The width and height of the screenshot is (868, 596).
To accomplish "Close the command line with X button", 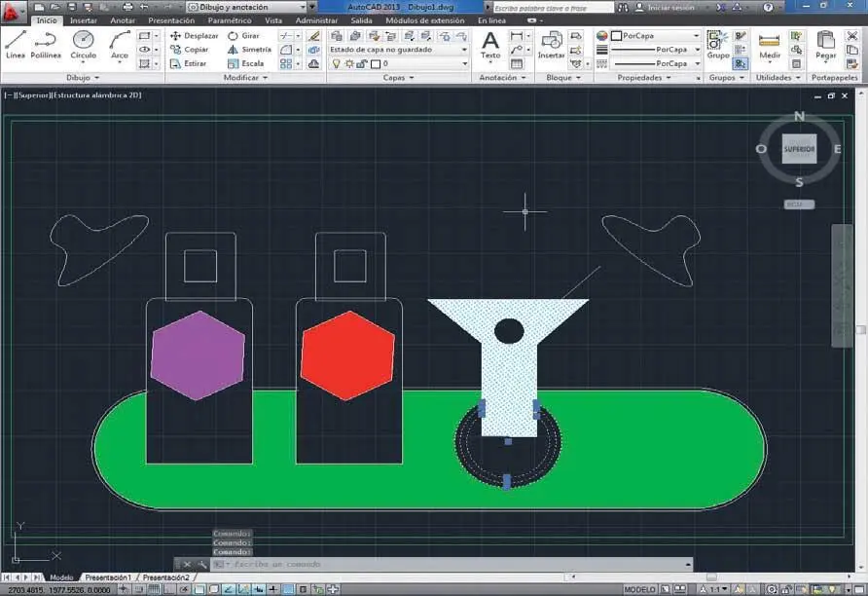I will 187,565.
